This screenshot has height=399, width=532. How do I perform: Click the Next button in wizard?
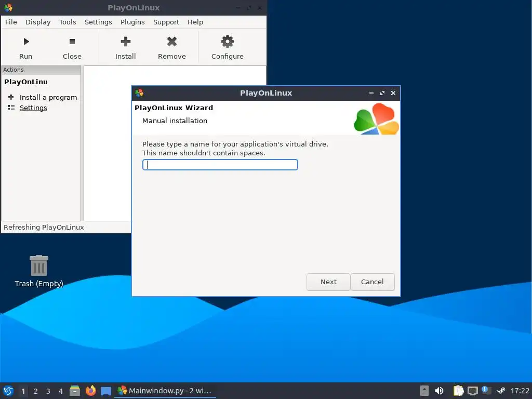[x=328, y=282]
